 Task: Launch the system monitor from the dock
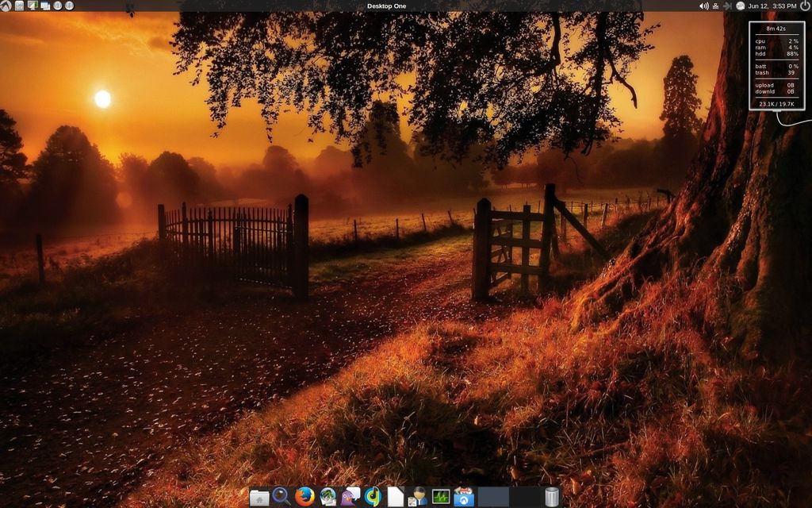[441, 497]
